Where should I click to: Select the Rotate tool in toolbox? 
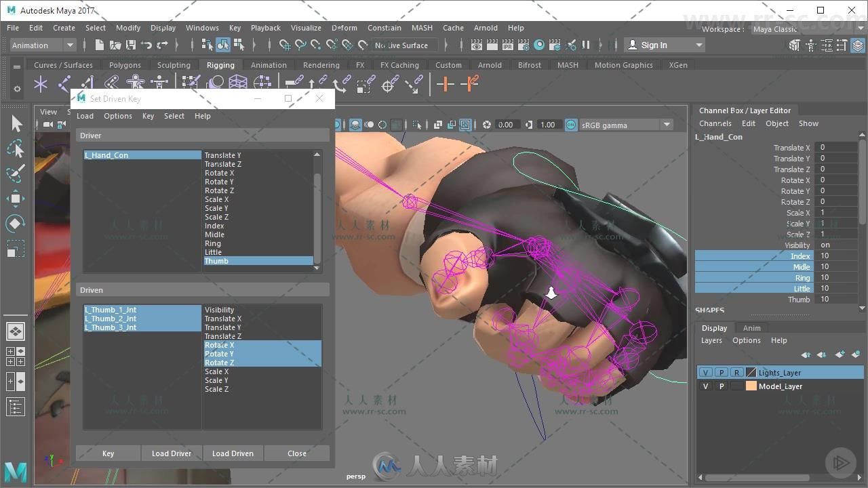[x=16, y=223]
